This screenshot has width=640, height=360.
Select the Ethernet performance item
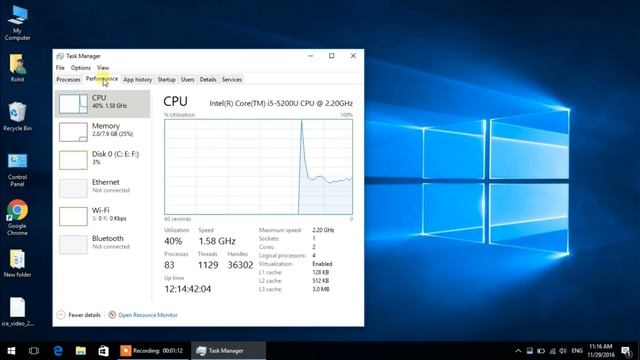pyautogui.click(x=102, y=188)
